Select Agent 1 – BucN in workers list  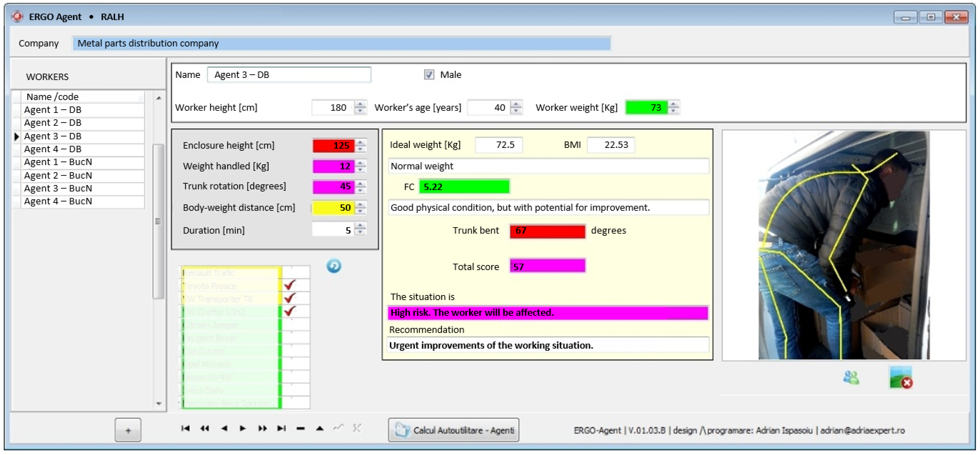[58, 162]
